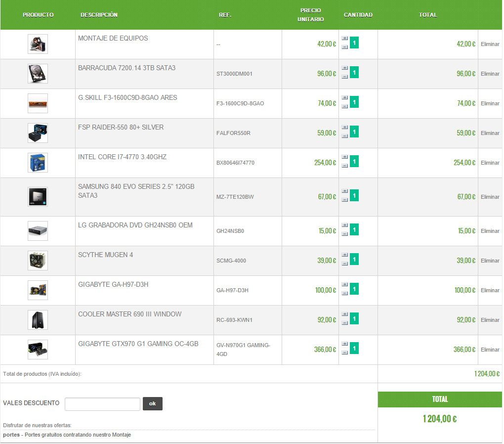Open COOLER MASTER case thumbnail
The height and width of the screenshot is (444, 504).
(38, 319)
